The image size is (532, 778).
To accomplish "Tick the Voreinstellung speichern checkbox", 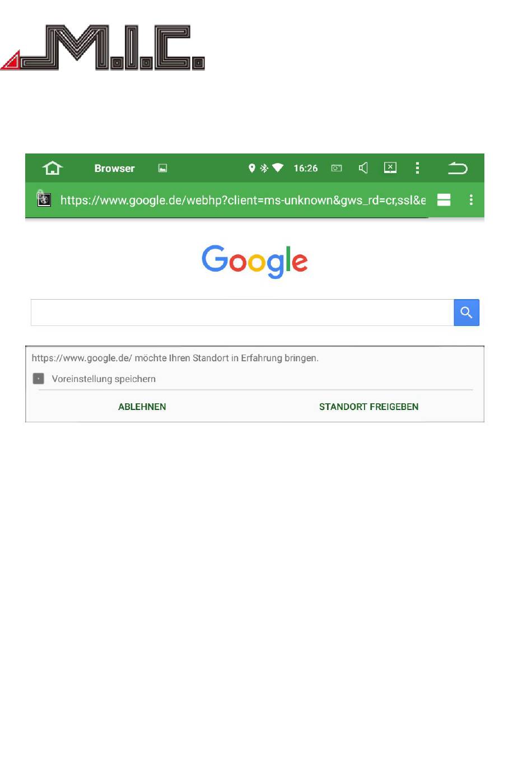I will pos(38,379).
